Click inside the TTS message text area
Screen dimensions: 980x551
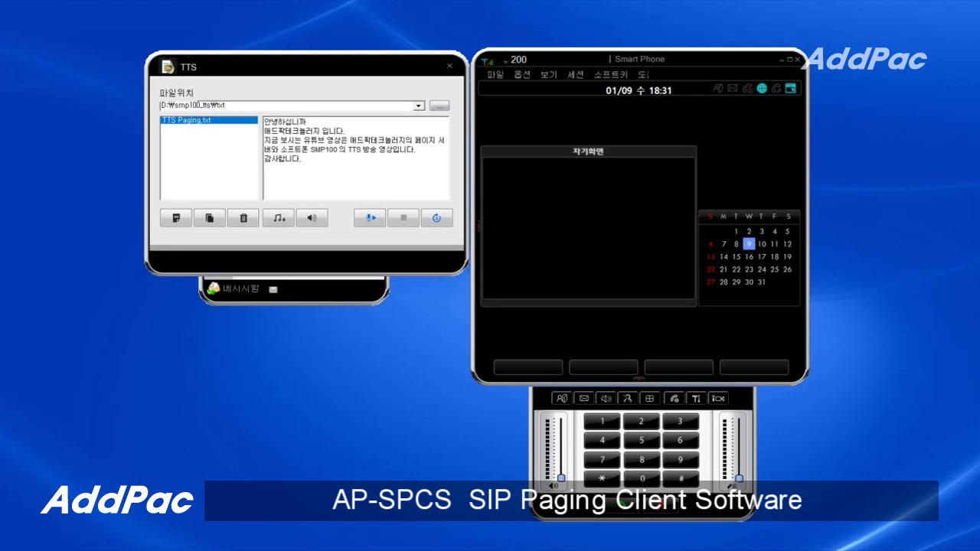point(356,158)
